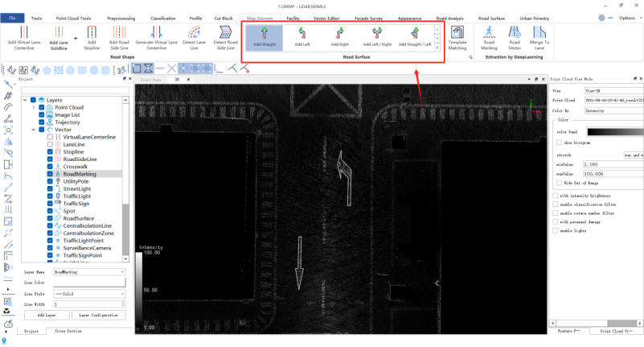Toggle the VirtualLaneCenterline layer checkbox

(x=50, y=137)
